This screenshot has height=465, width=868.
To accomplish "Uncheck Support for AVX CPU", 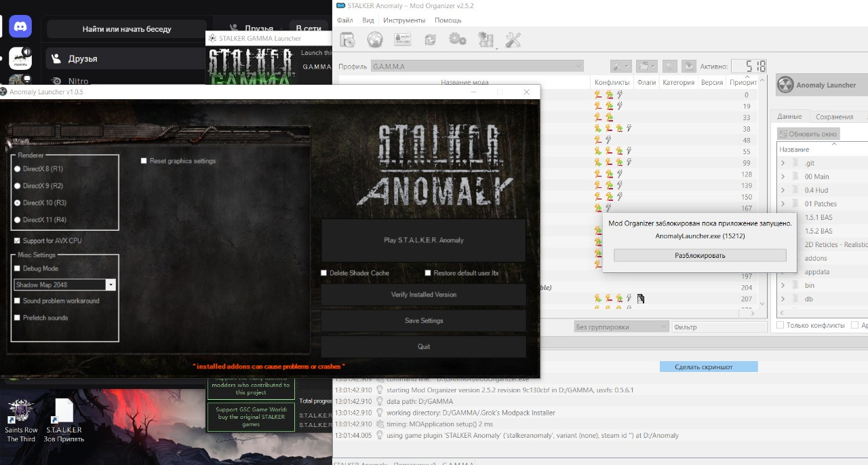I will tap(17, 241).
